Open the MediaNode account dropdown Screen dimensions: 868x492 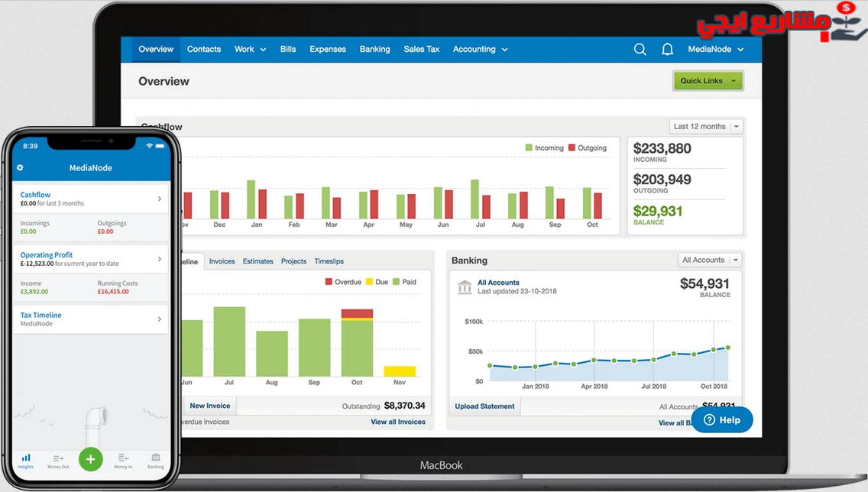pyautogui.click(x=716, y=49)
